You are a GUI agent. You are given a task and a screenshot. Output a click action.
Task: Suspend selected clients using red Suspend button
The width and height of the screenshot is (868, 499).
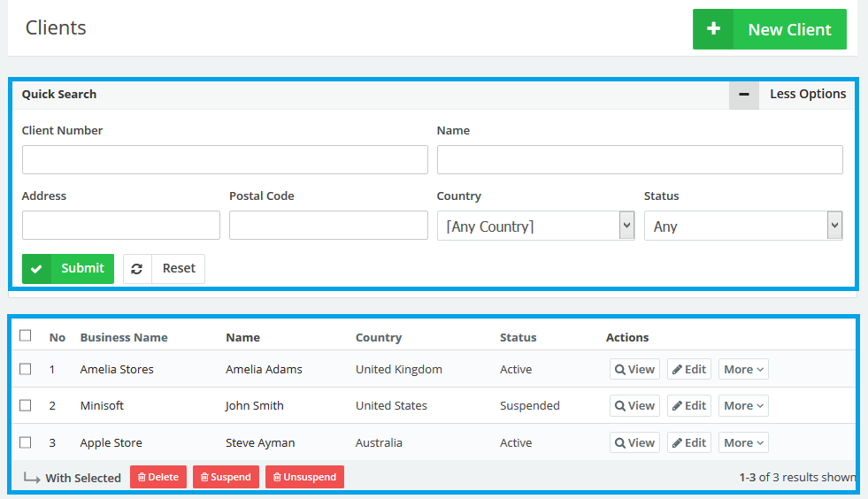coord(226,477)
